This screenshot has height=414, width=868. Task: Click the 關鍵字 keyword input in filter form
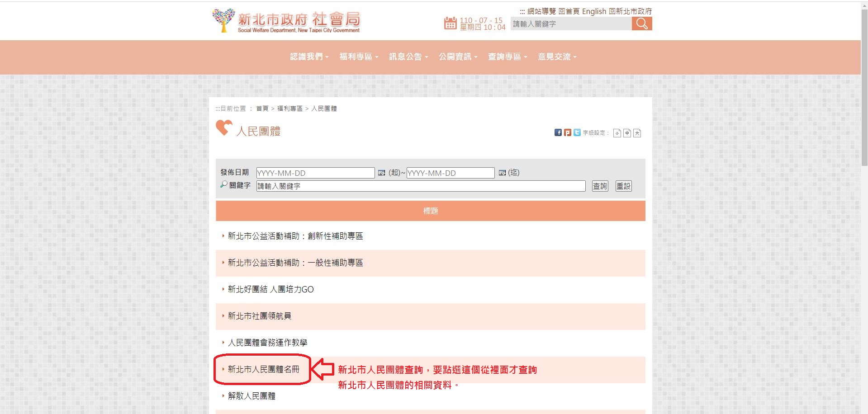click(420, 186)
